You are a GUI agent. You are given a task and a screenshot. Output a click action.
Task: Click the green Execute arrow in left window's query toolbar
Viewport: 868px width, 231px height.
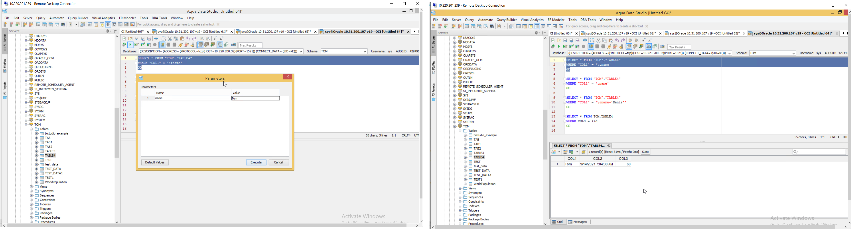coord(130,45)
